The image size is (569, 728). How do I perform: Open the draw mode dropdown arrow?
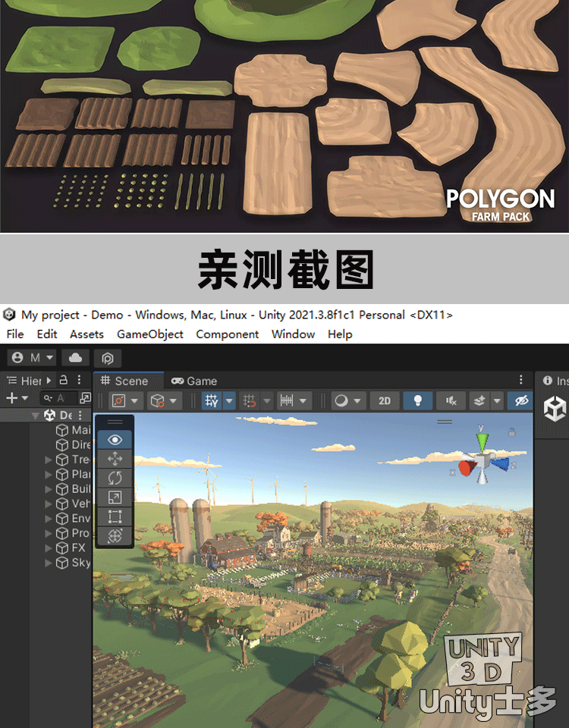click(357, 400)
